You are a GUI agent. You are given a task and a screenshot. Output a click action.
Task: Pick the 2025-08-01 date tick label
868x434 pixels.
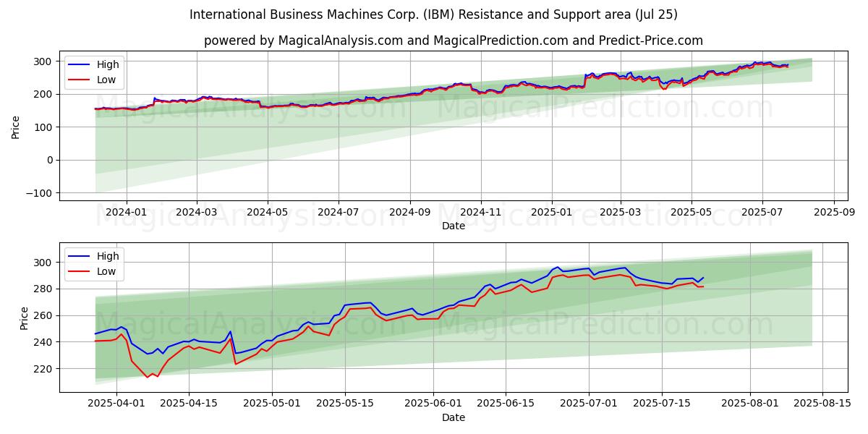750,404
